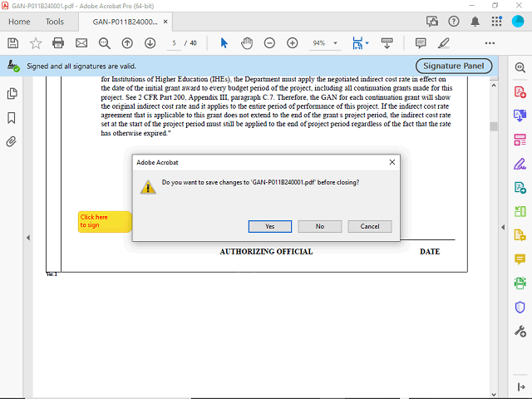The width and height of the screenshot is (532, 399).
Task: Open More Tools wrench icon
Action: [x=520, y=331]
